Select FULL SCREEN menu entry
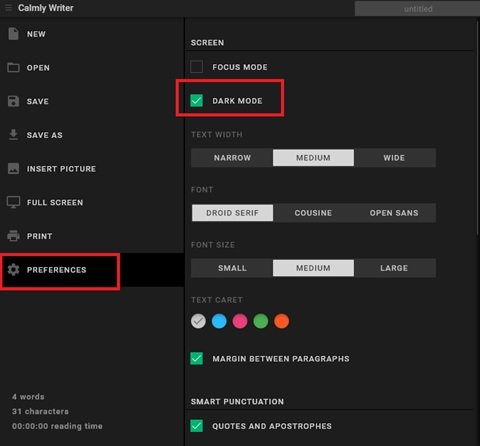Screen dimensions: 480x446 [x=92, y=202]
